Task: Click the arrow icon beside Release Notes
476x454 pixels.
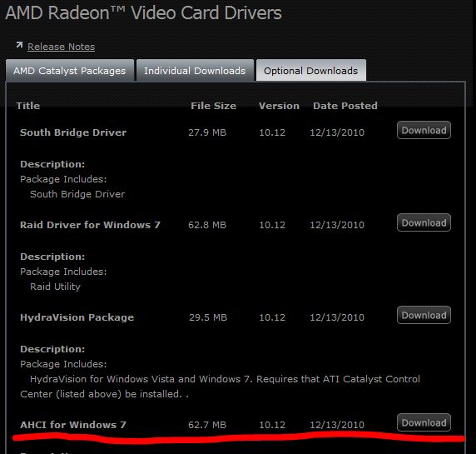Action: click(19, 45)
